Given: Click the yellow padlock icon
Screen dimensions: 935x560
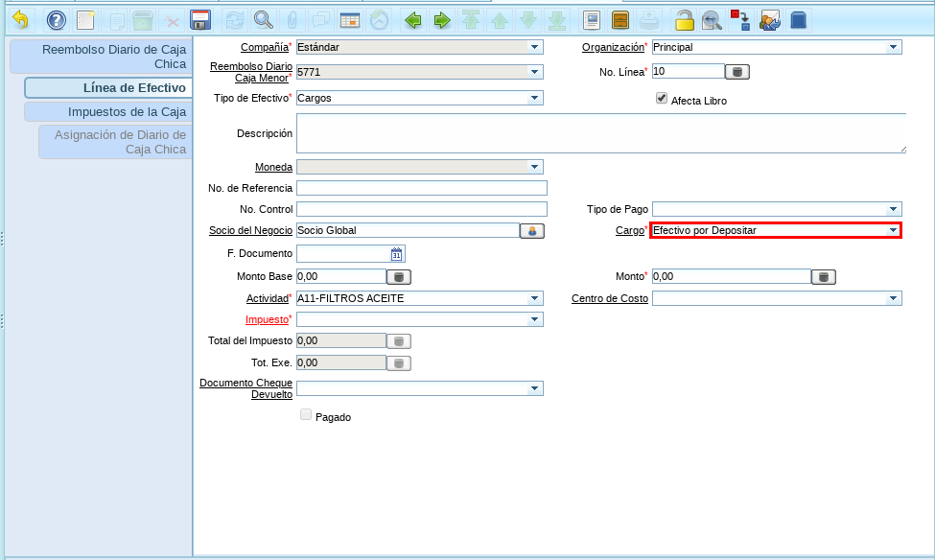Looking at the screenshot, I should pyautogui.click(x=684, y=20).
